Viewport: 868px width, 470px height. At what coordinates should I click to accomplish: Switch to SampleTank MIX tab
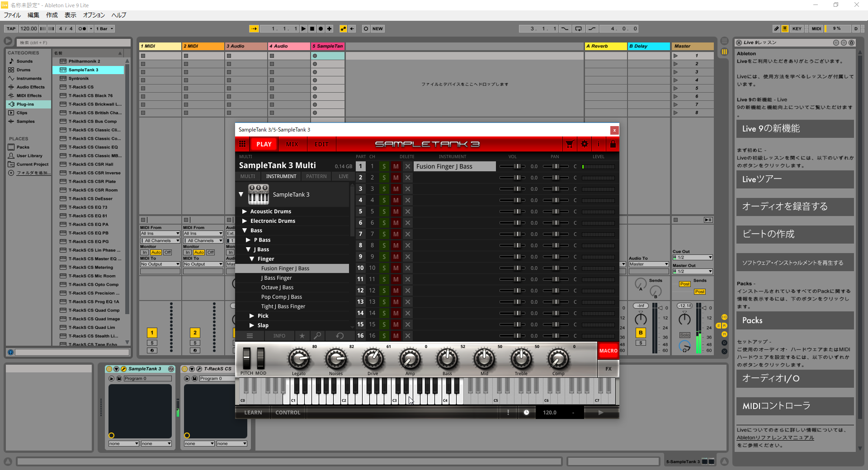click(292, 144)
